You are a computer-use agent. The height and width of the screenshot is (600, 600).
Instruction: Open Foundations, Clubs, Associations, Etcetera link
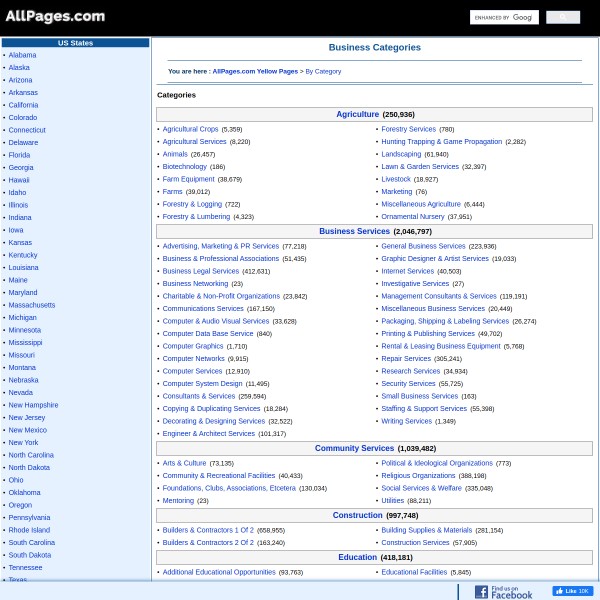coord(229,488)
